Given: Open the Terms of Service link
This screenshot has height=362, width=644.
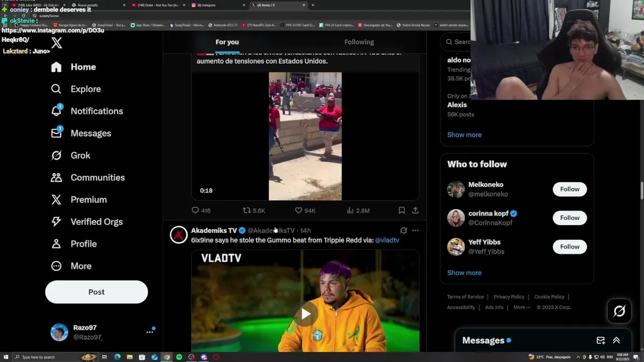Looking at the screenshot, I should pyautogui.click(x=465, y=297).
